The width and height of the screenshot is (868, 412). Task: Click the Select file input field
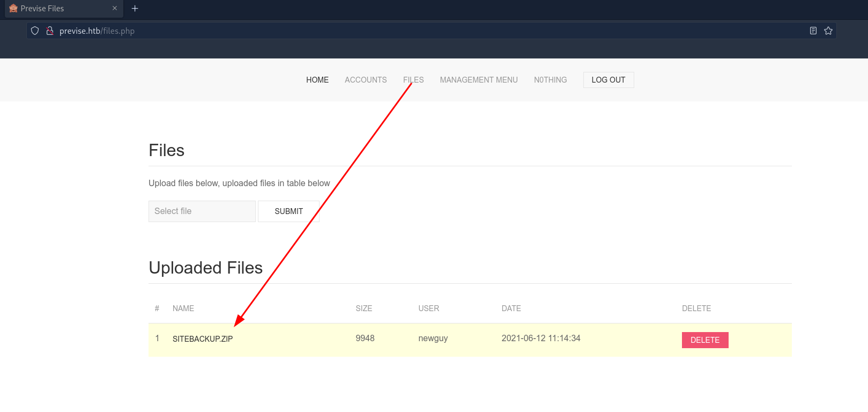point(202,211)
